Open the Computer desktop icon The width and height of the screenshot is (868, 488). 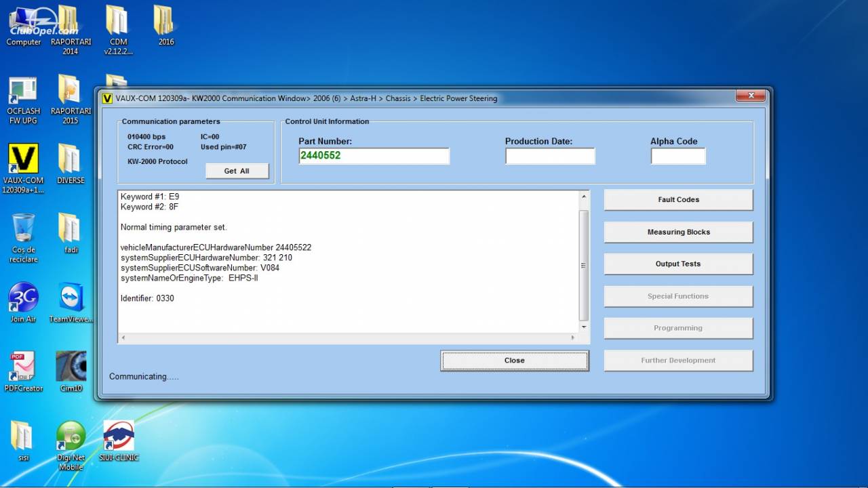coord(24,26)
